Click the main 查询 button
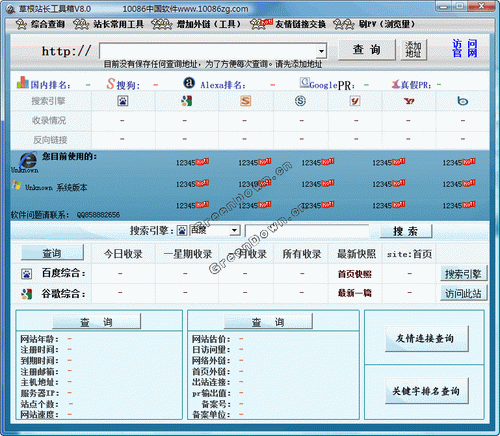This screenshot has width=500, height=436. [367, 50]
